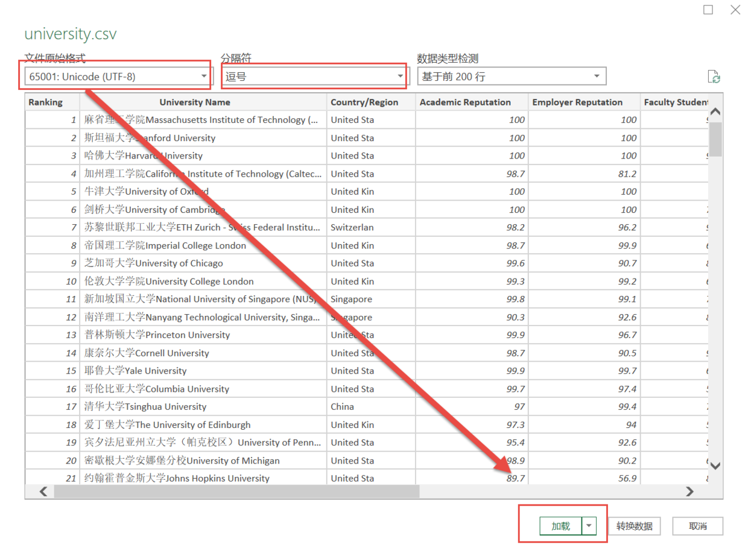Select the University of Pennsylvania cell
The height and width of the screenshot is (560, 748).
pos(203,442)
